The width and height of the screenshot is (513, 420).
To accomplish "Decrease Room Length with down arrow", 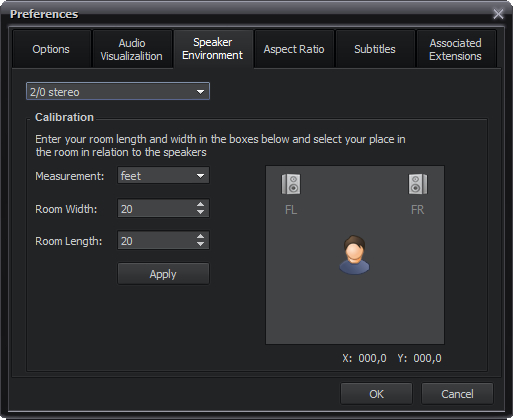I will (x=200, y=244).
